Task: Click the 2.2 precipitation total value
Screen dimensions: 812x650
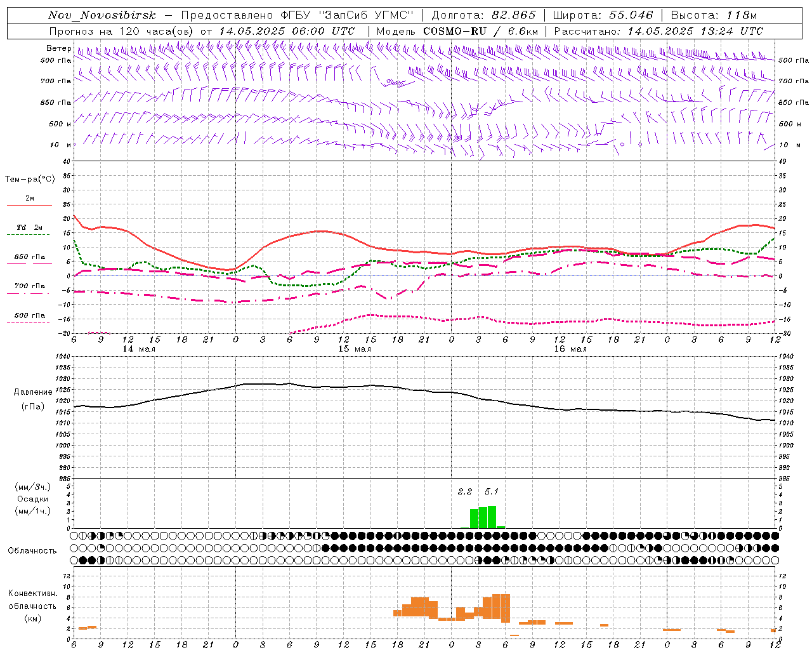Action: (465, 491)
